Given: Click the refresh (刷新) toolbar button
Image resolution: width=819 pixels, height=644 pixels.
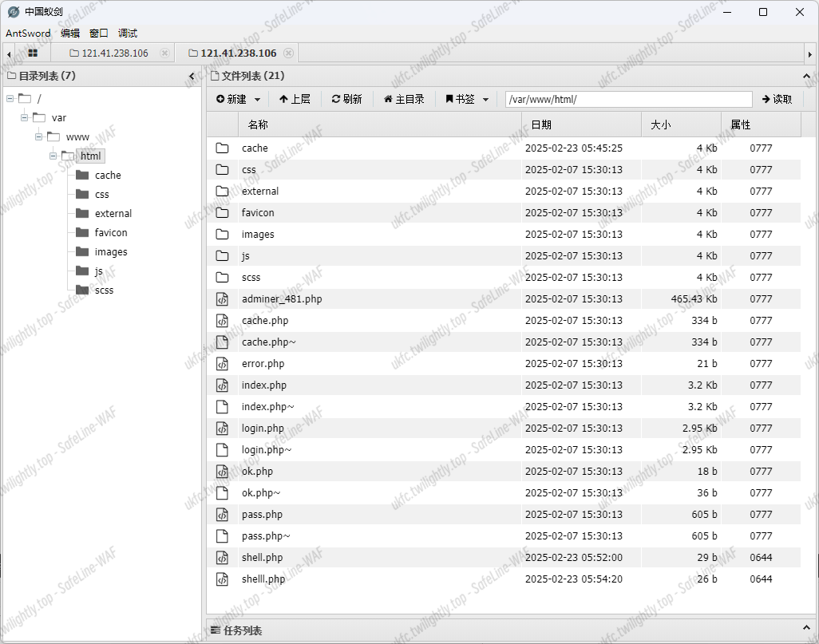Looking at the screenshot, I should click(x=347, y=99).
